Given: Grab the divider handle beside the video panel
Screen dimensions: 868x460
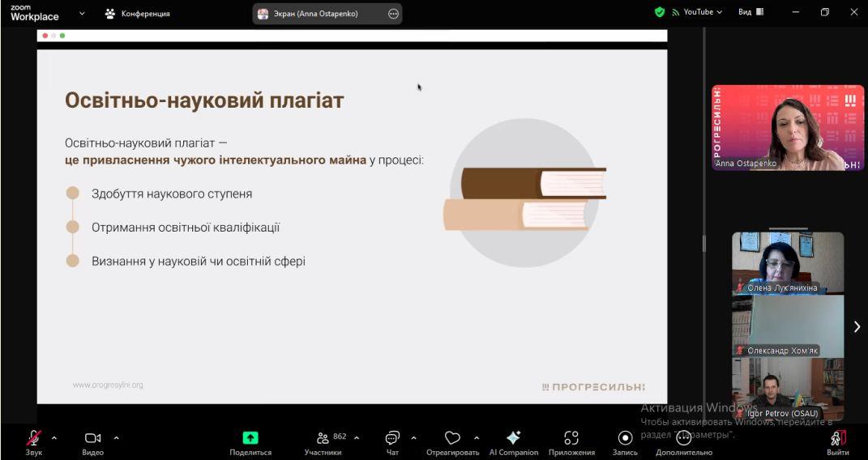Looking at the screenshot, I should click(x=704, y=243).
